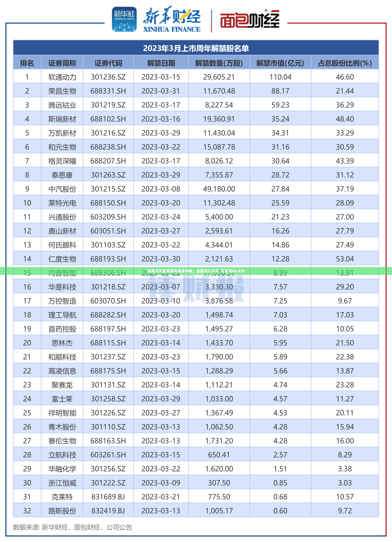Select the stock name 仁度生物
The image size is (392, 542).
click(62, 259)
